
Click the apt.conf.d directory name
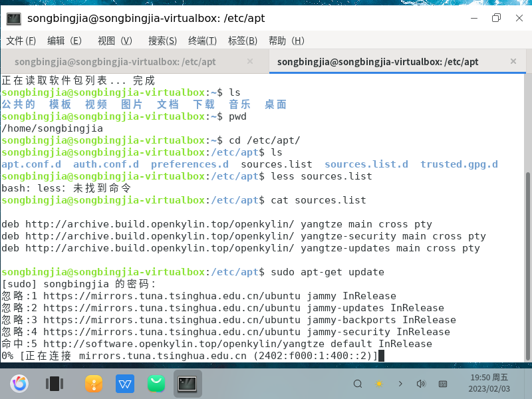click(x=31, y=164)
